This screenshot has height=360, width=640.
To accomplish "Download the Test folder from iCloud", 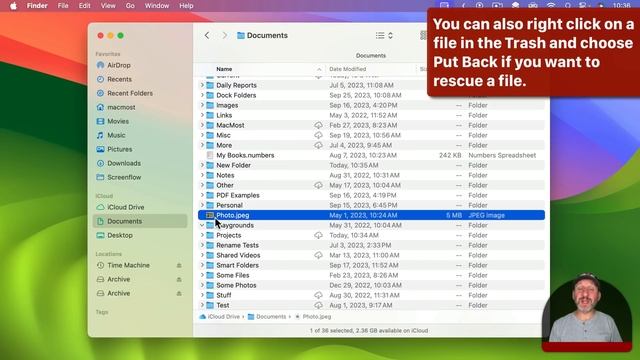I will point(318,305).
